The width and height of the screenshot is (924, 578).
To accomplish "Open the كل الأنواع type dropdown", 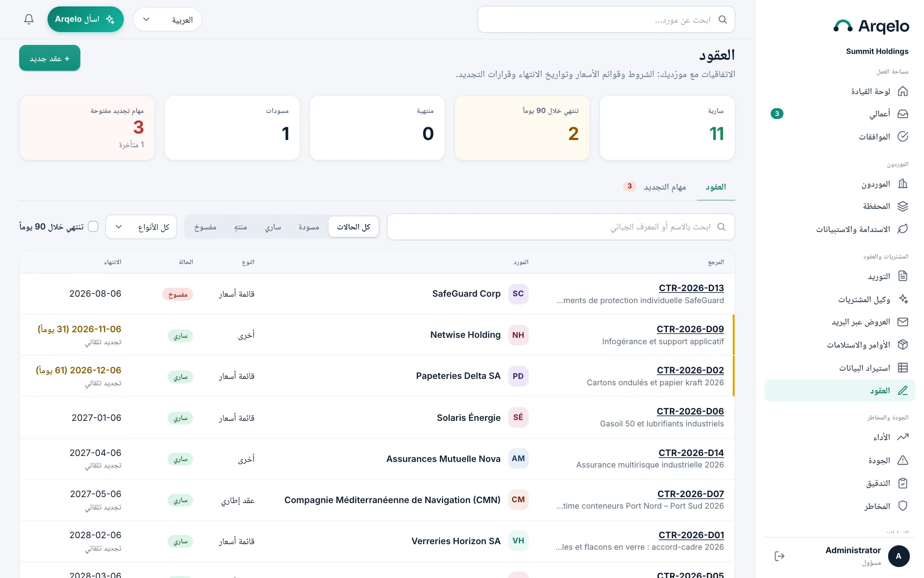I will tap(141, 227).
